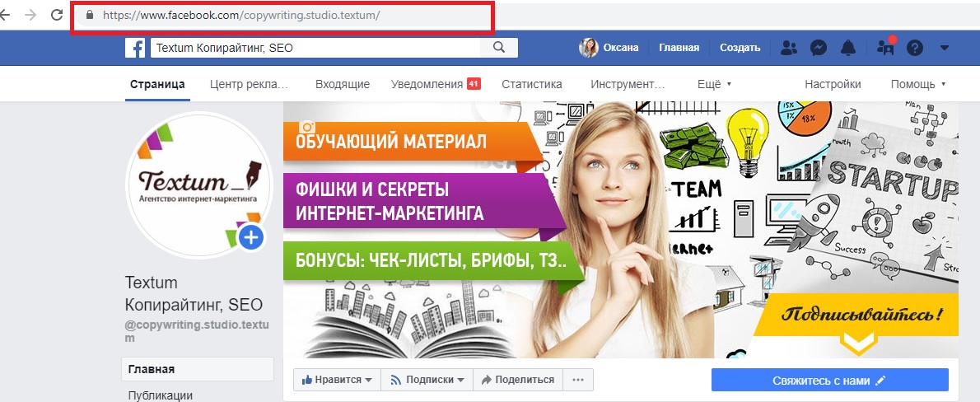Click Оксана name link
This screenshot has height=402, width=980.
tap(621, 48)
